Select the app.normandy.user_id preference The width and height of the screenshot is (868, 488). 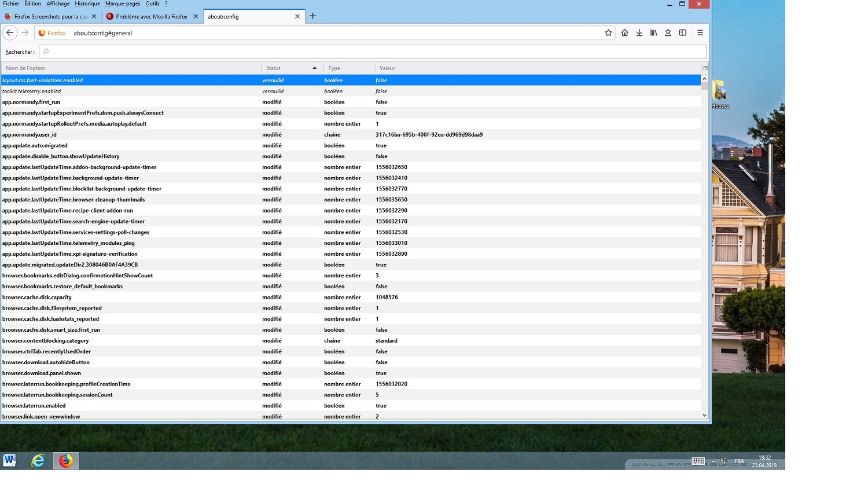coord(351,134)
